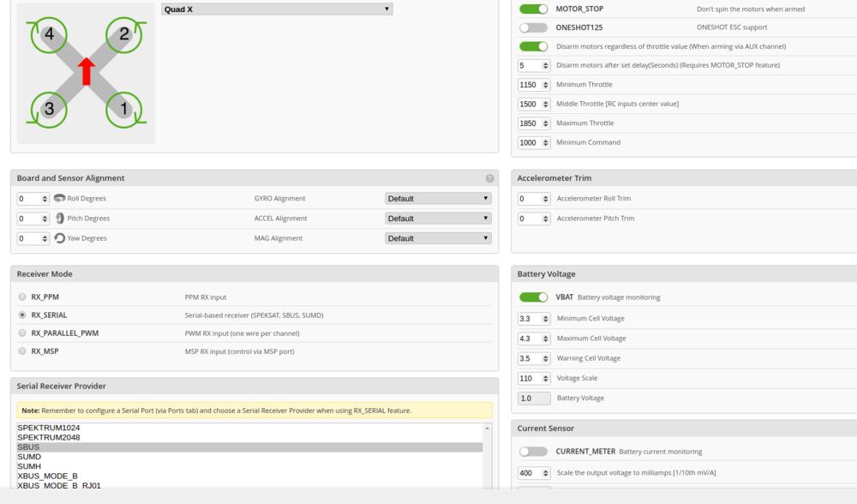Click motor 1 circle in the Quad X diagram
The image size is (857, 504).
pyautogui.click(x=124, y=110)
